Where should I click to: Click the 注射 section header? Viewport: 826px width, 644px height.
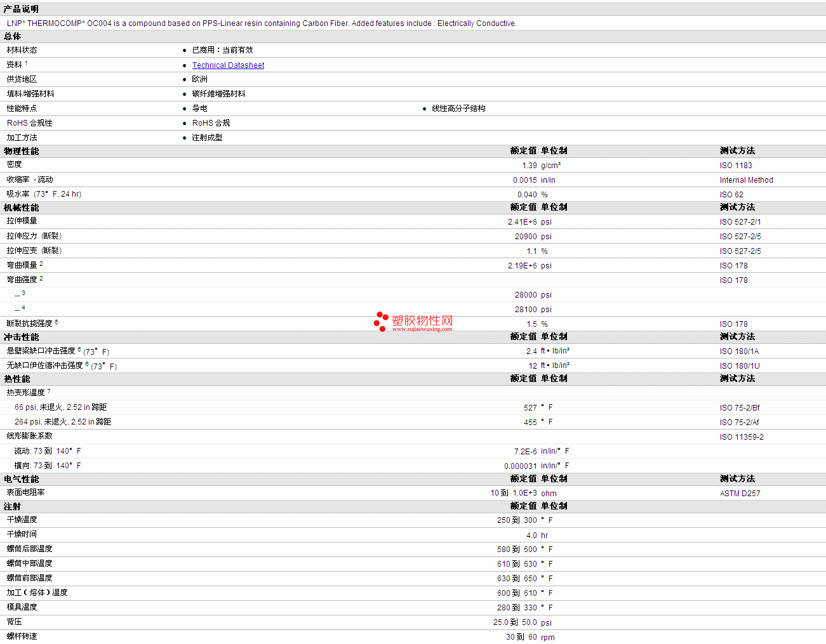pos(12,506)
